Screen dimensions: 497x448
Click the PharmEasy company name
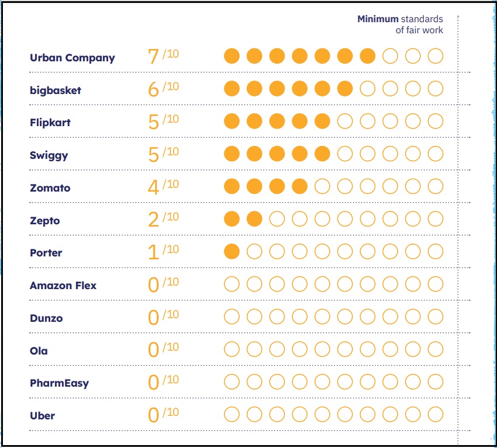pyautogui.click(x=59, y=383)
